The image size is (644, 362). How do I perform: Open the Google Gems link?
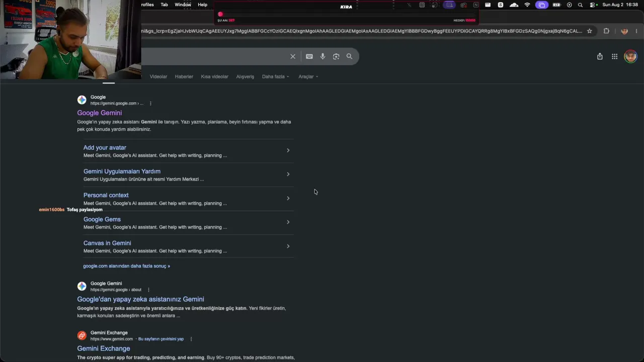coord(102,219)
